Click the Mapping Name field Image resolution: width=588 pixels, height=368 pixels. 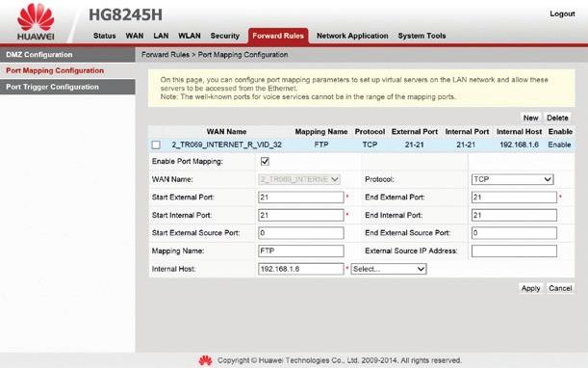[x=301, y=250]
